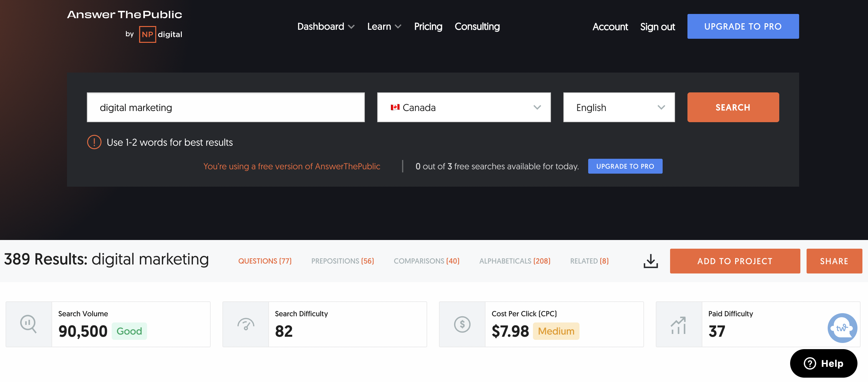868x382 pixels.
Task: Click the orange warning exclamation icon
Action: click(x=94, y=142)
